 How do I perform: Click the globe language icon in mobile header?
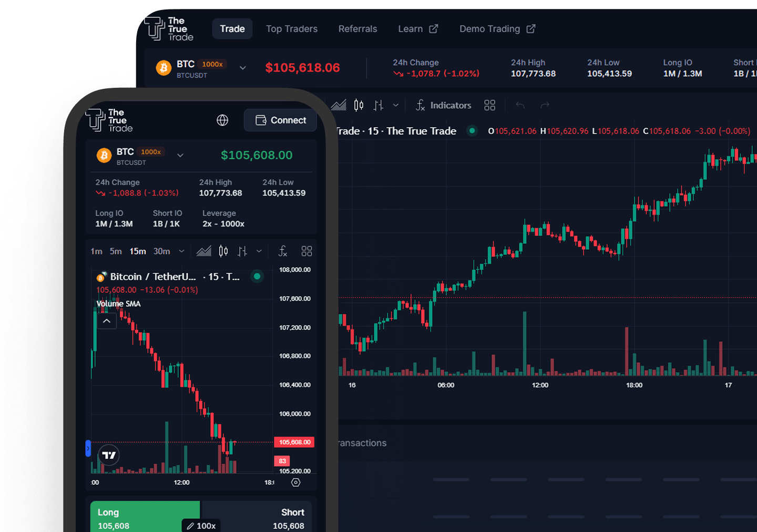[222, 120]
